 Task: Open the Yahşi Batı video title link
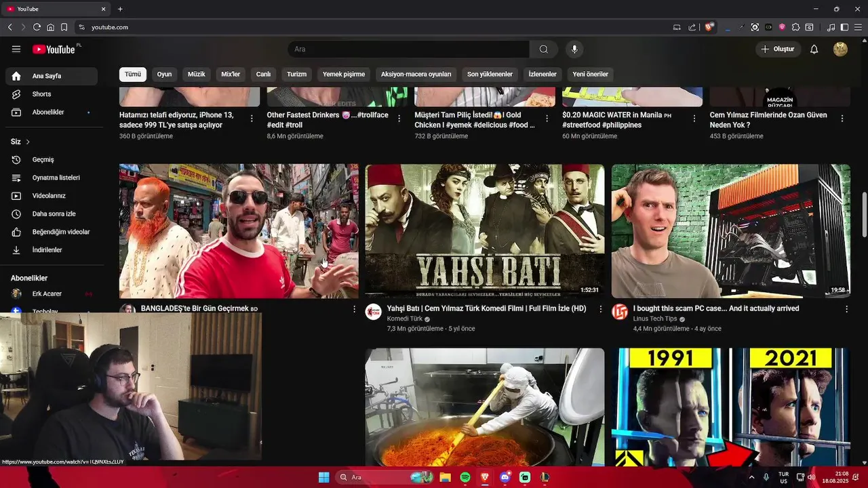point(486,308)
